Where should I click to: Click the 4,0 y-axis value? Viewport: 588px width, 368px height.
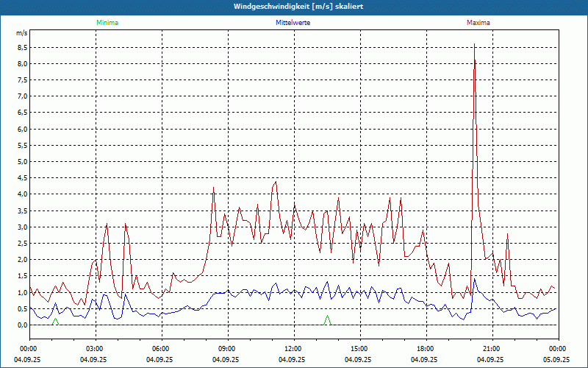[x=22, y=194]
